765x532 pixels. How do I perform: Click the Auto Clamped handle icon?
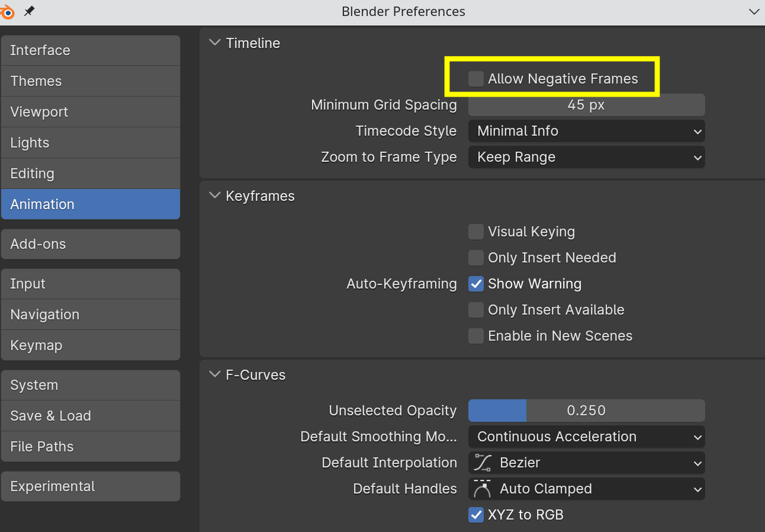pyautogui.click(x=482, y=488)
